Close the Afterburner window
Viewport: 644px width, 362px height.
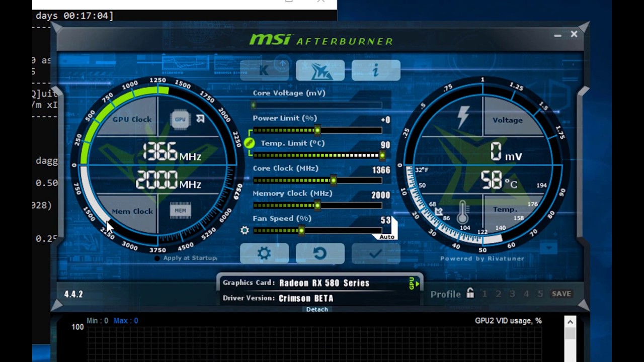click(574, 34)
